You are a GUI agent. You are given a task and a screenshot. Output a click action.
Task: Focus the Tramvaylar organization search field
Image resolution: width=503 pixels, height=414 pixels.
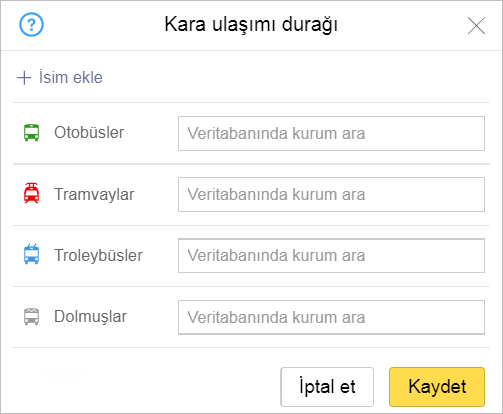[x=331, y=194]
